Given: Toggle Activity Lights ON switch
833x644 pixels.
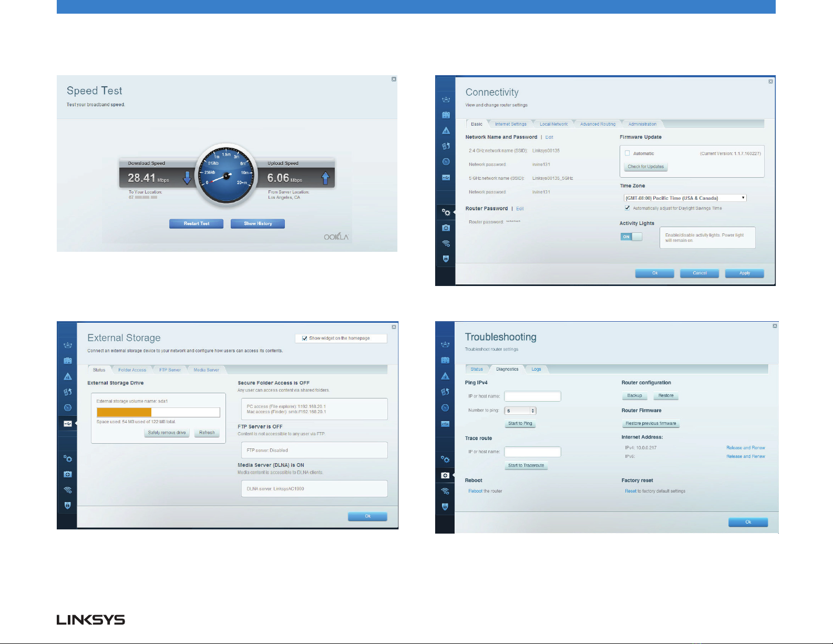Looking at the screenshot, I should [631, 237].
